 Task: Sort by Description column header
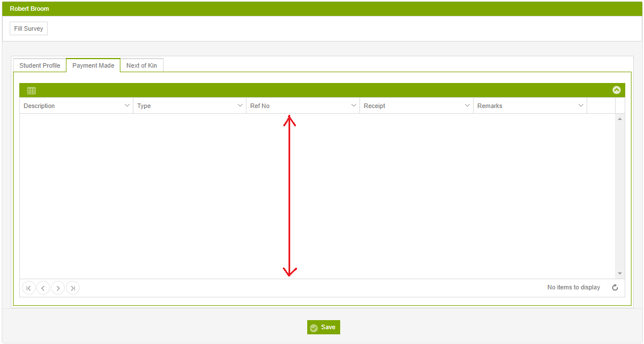(x=39, y=106)
